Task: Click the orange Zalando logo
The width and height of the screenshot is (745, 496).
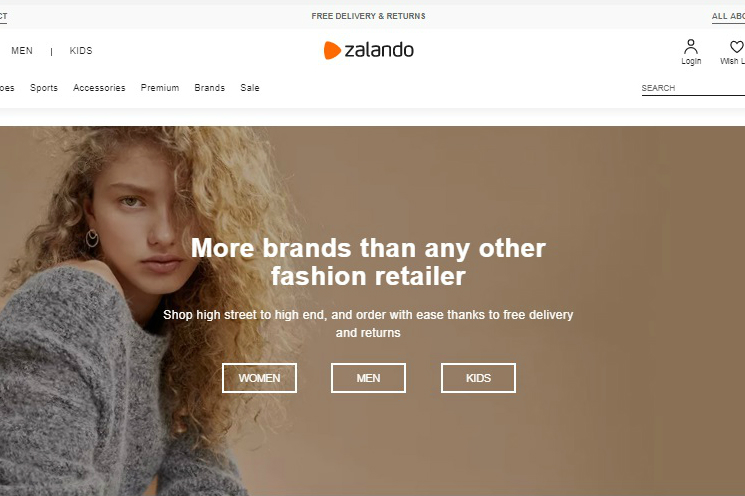Action: (x=369, y=50)
